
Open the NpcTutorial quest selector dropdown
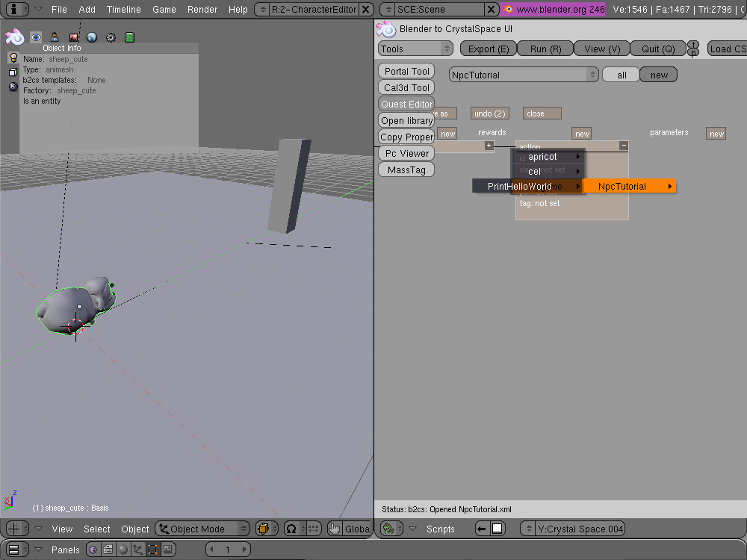pos(524,75)
